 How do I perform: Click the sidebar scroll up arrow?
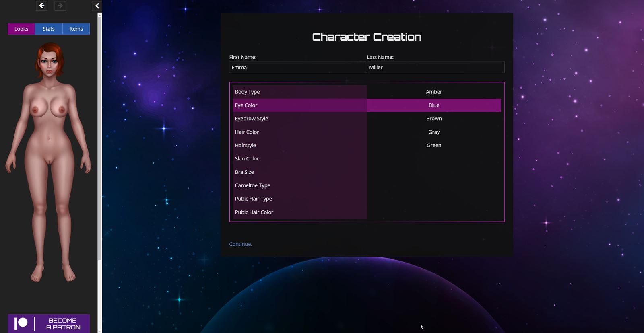click(100, 15)
